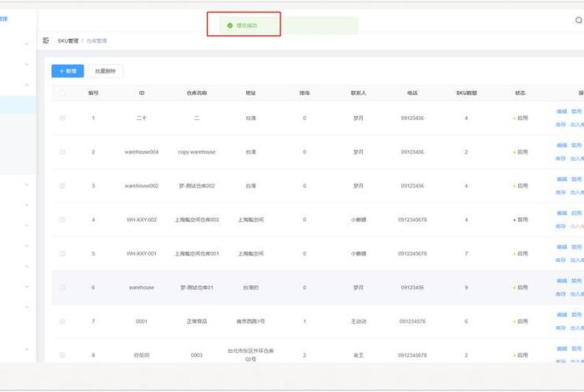Screen dimensions: 584x392
Task: Expand the second sidebar menu group chevron
Action: [x=27, y=64]
